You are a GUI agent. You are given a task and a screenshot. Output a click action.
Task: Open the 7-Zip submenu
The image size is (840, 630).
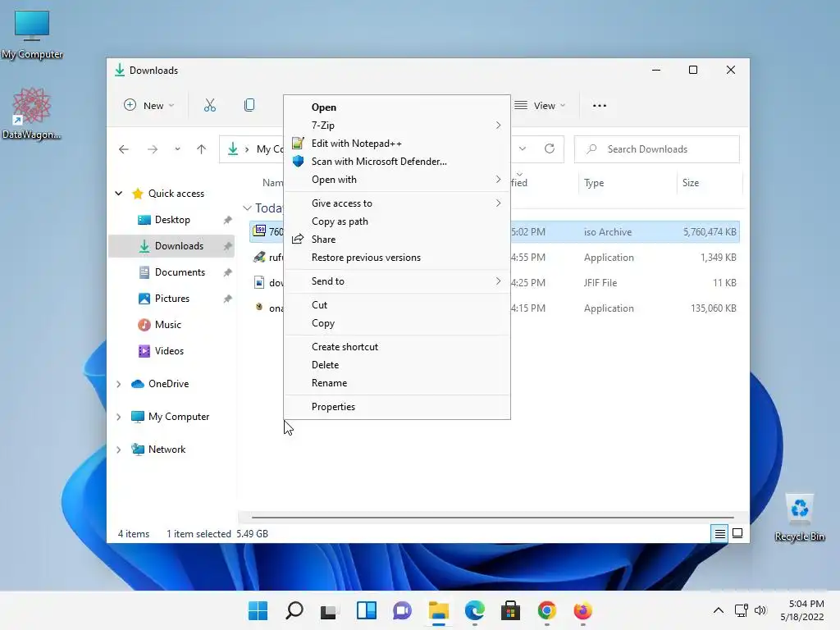pos(397,126)
